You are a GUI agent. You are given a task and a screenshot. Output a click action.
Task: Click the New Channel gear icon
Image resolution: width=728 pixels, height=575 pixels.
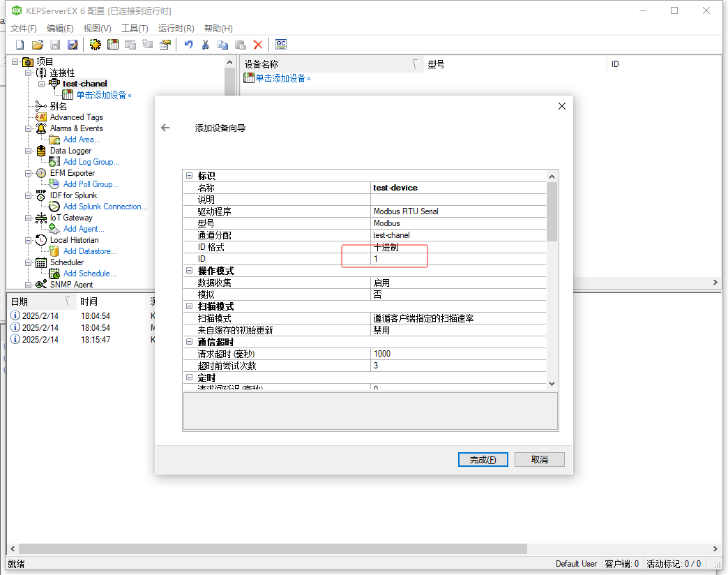tap(95, 45)
